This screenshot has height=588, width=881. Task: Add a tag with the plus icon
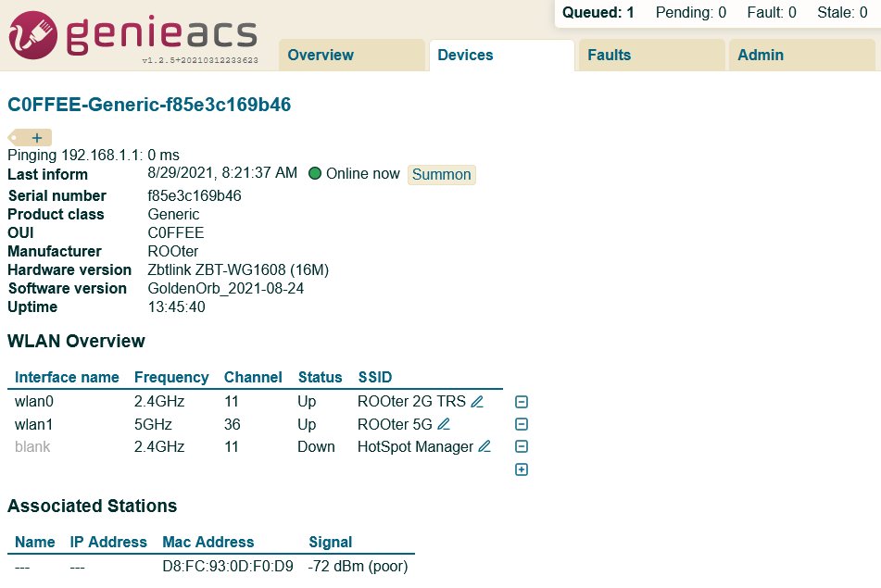pyautogui.click(x=37, y=138)
